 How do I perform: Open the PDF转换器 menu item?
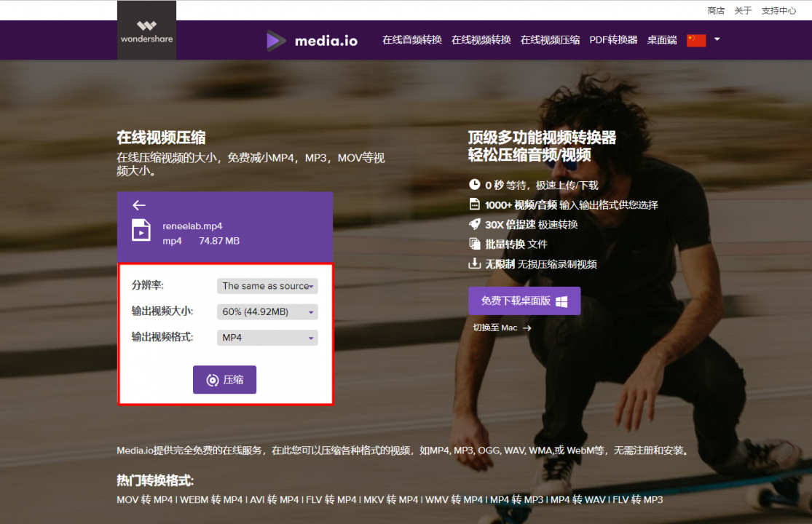613,40
